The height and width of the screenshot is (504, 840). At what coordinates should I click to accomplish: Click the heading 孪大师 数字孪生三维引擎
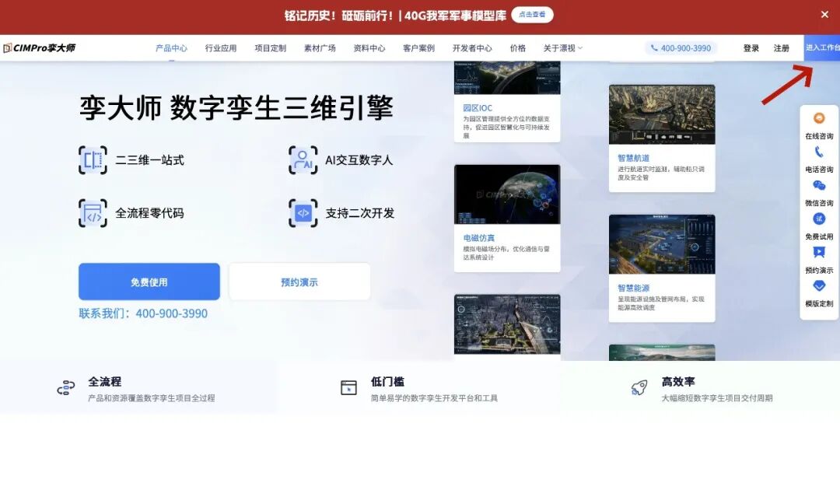pyautogui.click(x=236, y=107)
